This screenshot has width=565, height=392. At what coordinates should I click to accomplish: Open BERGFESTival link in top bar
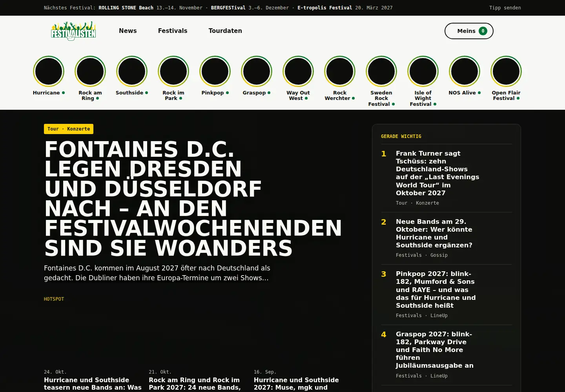[228, 8]
